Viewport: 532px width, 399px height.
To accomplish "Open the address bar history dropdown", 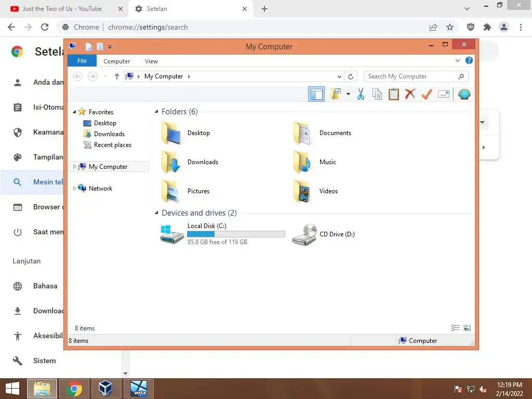I will click(339, 76).
